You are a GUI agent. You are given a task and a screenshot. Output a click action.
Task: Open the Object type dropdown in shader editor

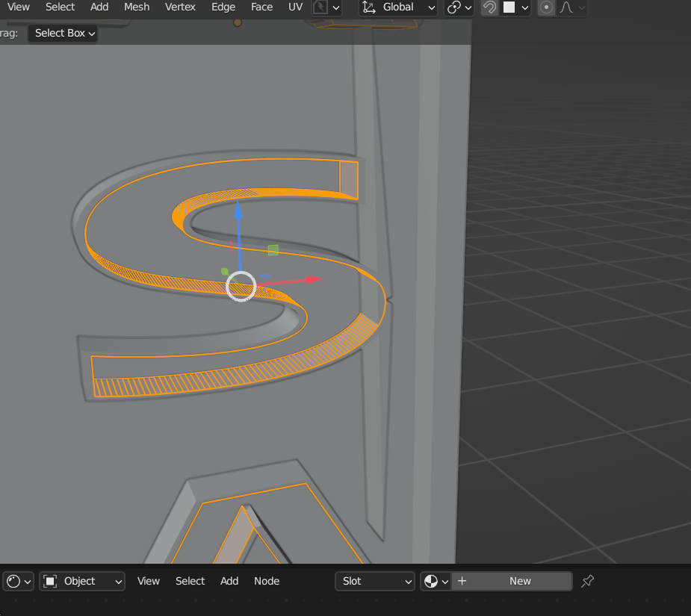(82, 581)
